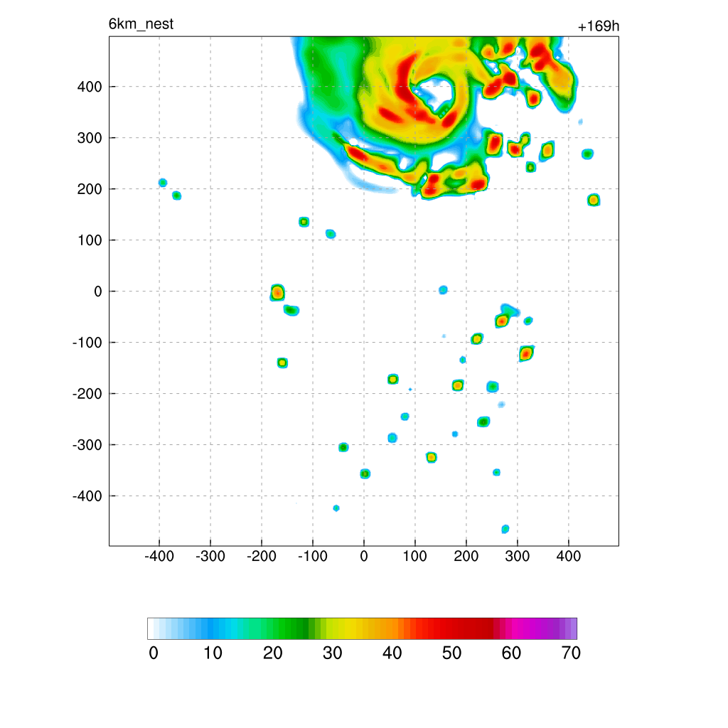Click the colorbar label '60'
The image size is (728, 728).
[x=511, y=653]
